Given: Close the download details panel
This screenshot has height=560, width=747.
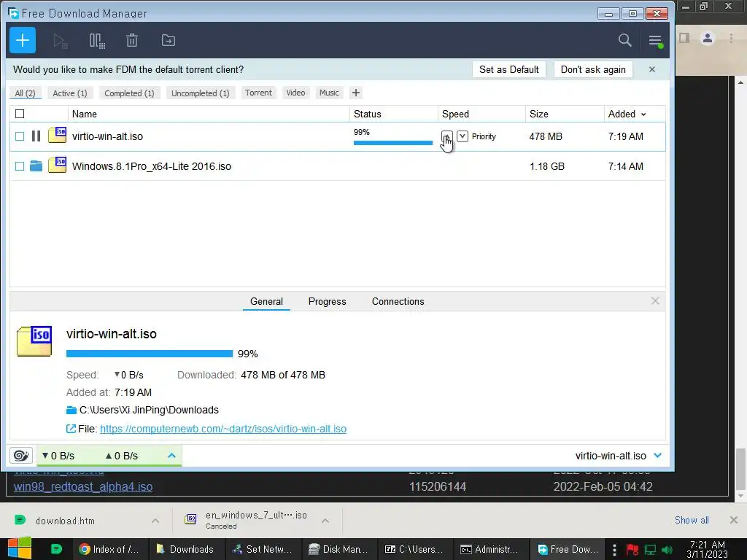Looking at the screenshot, I should 655,301.
